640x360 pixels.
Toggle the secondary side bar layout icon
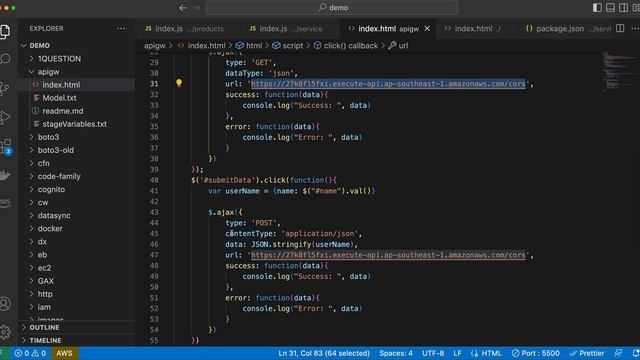pyautogui.click(x=623, y=8)
